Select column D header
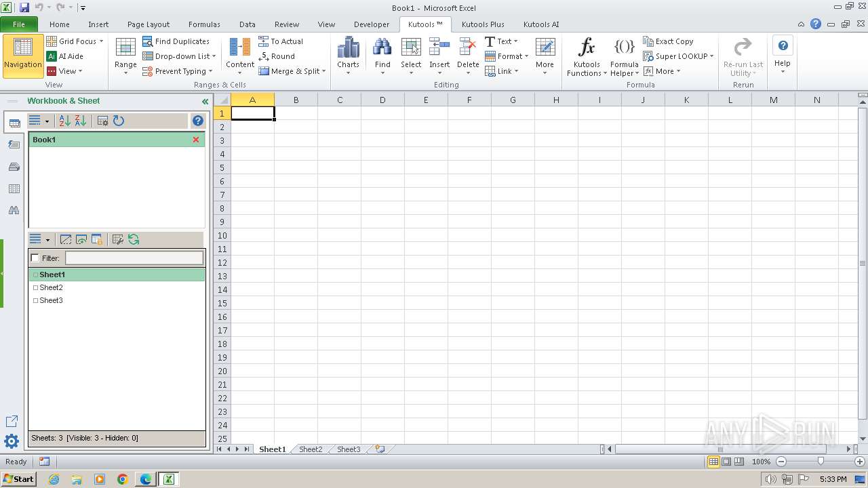The width and height of the screenshot is (868, 488). click(382, 100)
